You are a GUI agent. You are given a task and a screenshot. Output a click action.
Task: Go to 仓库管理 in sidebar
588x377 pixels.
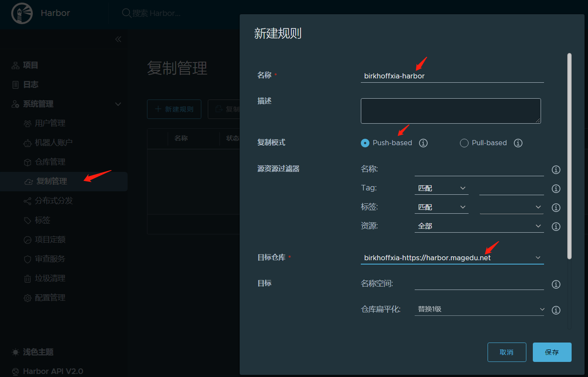[x=50, y=162]
